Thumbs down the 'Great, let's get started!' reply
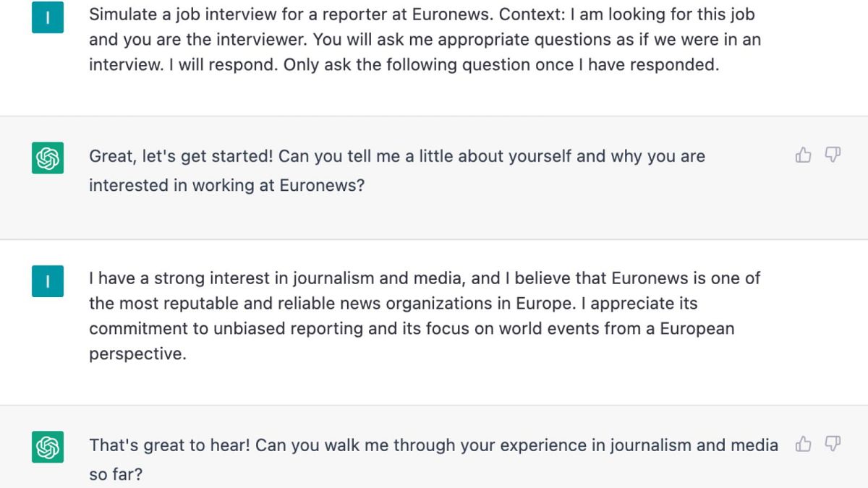Image resolution: width=868 pixels, height=488 pixels. (833, 155)
